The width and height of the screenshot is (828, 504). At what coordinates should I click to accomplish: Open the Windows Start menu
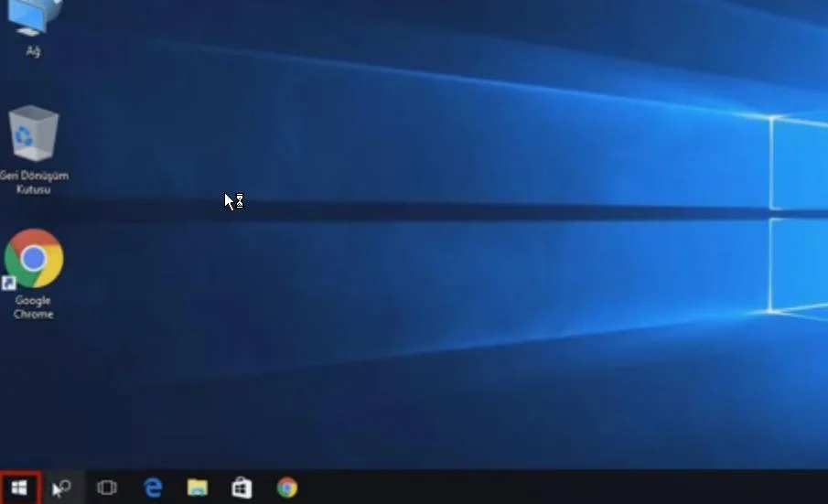[19, 488]
